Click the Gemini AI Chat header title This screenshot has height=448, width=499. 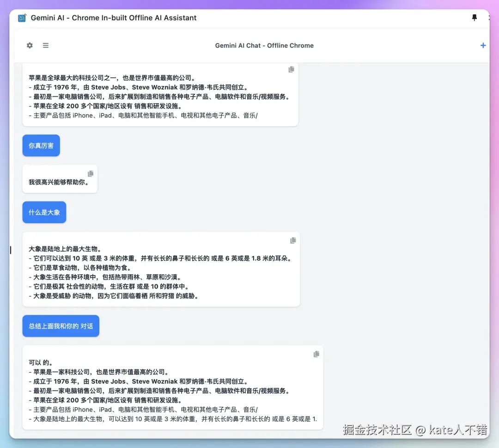coord(264,45)
